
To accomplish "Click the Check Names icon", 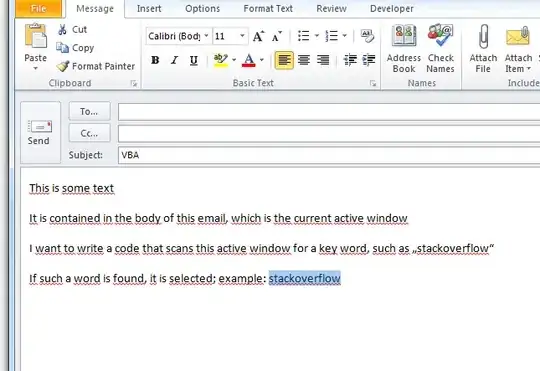I will coord(440,49).
